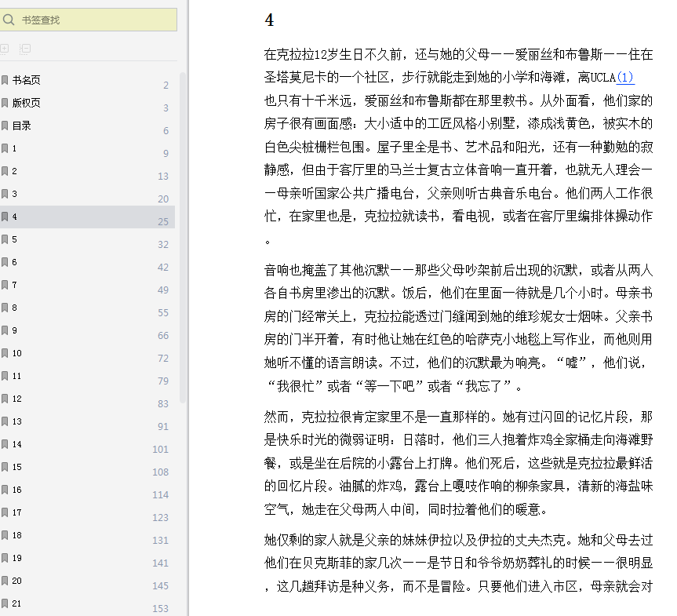Click the bookmark search field

click(x=88, y=20)
